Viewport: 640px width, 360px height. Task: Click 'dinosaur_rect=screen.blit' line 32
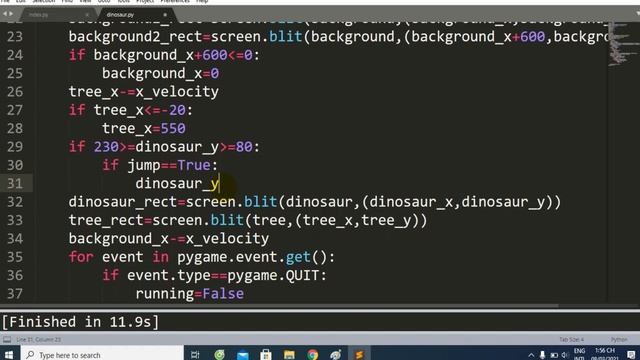tap(315, 202)
